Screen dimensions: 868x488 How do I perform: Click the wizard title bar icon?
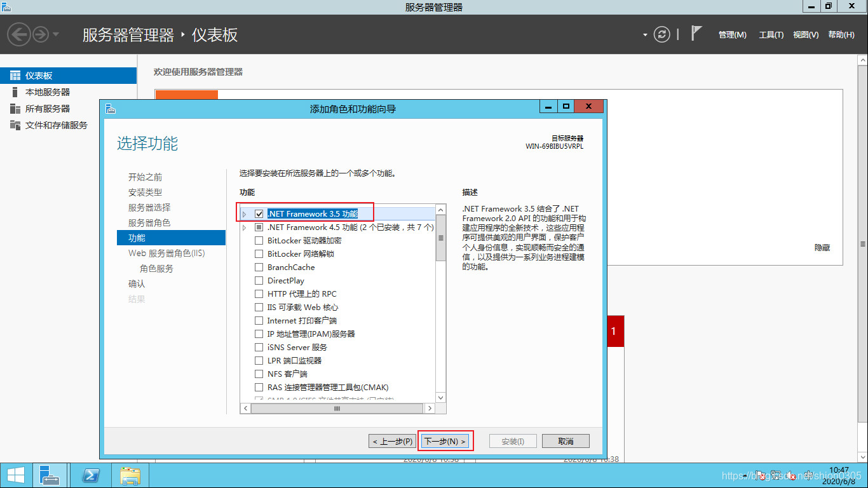coord(110,109)
